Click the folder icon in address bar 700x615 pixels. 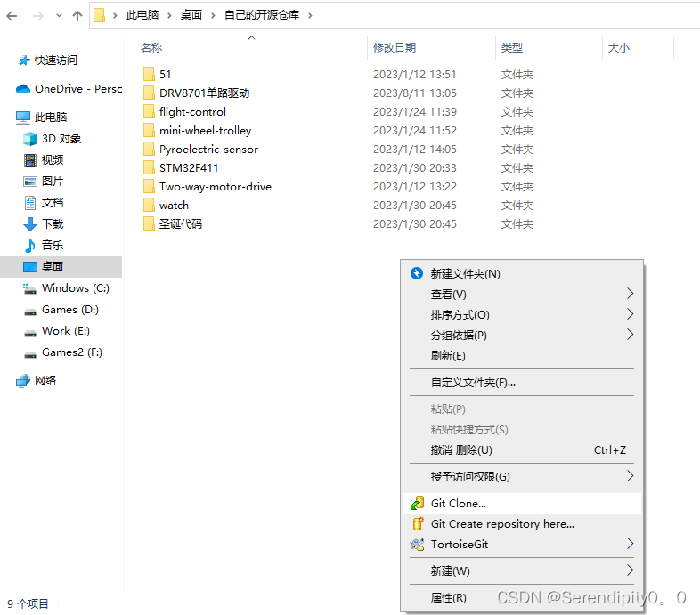(100, 16)
